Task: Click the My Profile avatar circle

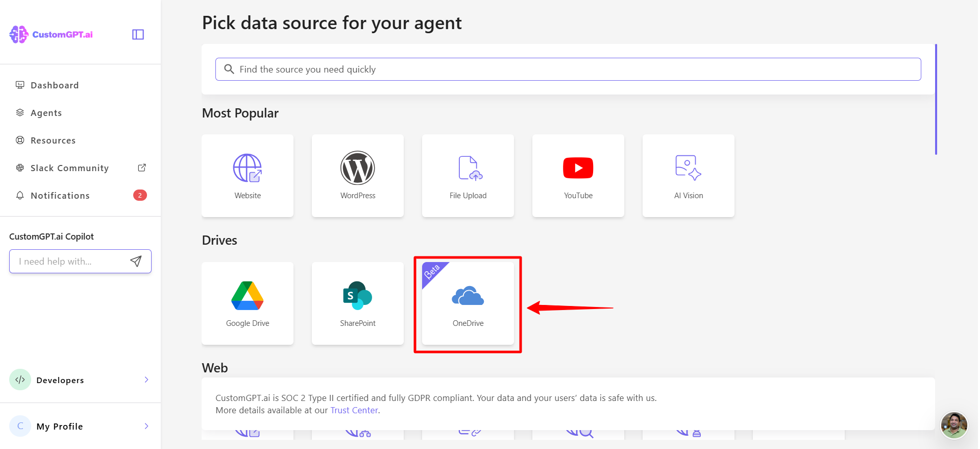Action: tap(20, 426)
